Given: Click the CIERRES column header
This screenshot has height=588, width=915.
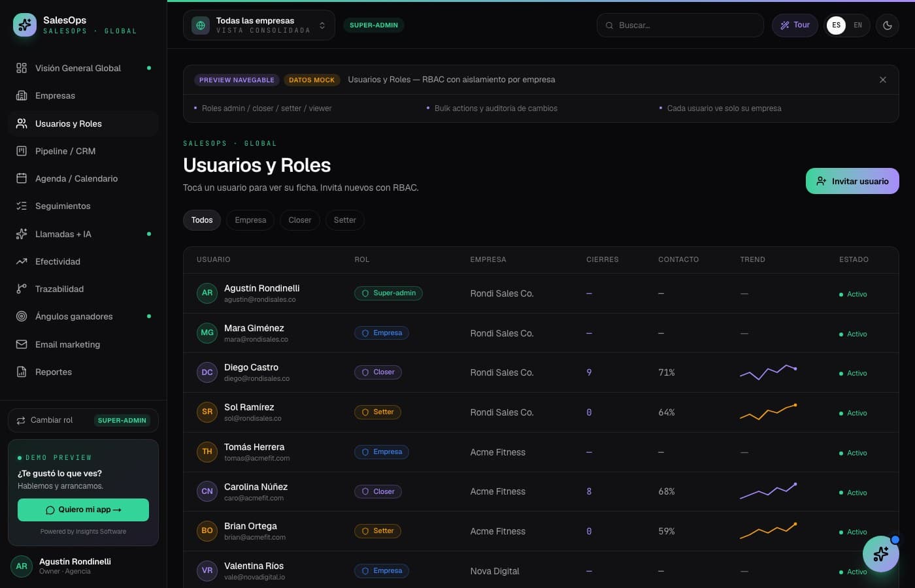Looking at the screenshot, I should (603, 259).
